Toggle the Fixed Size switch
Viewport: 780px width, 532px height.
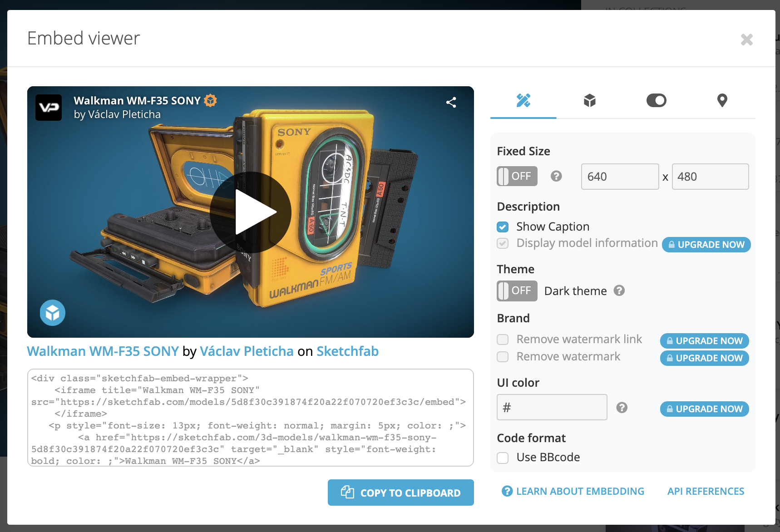517,176
